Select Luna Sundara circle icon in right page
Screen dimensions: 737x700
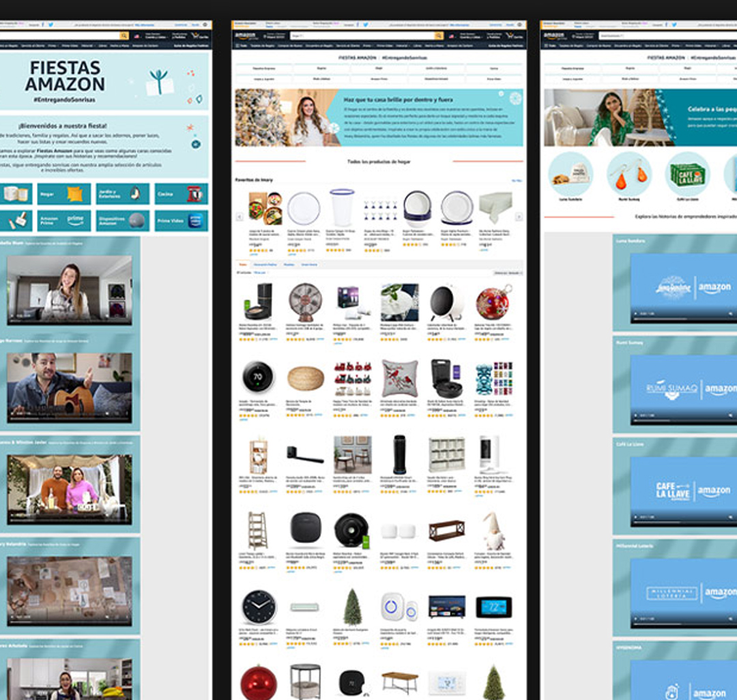click(570, 174)
